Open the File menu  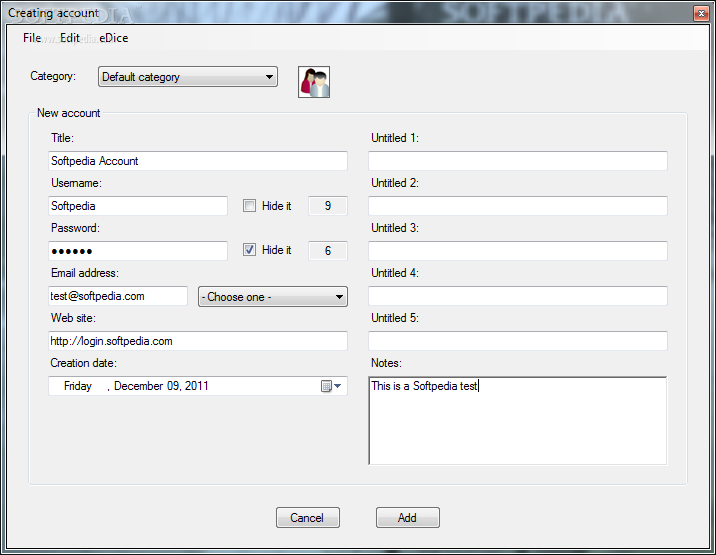(x=32, y=38)
